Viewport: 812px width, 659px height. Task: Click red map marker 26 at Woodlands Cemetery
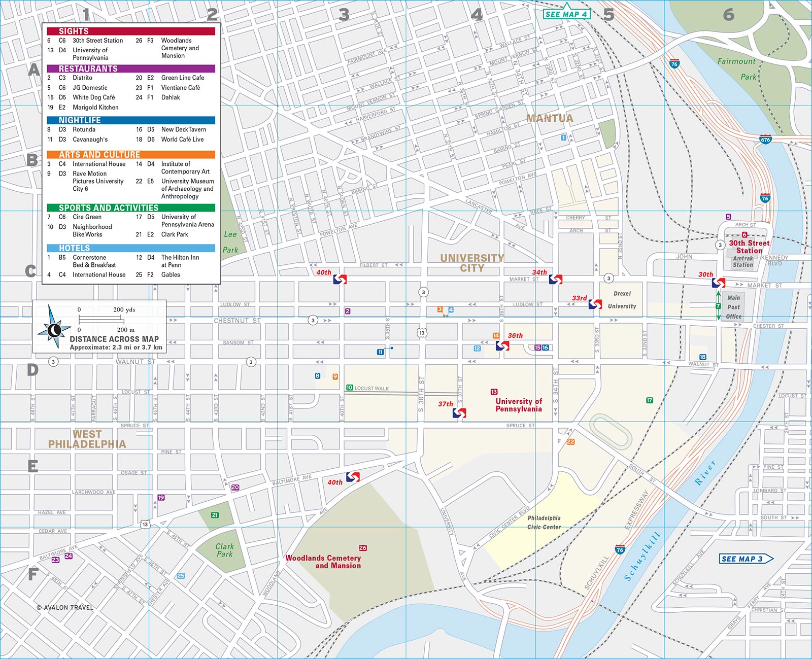coord(363,548)
